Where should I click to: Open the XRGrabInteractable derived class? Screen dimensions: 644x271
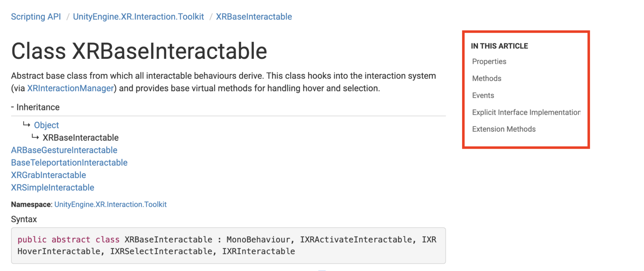48,175
